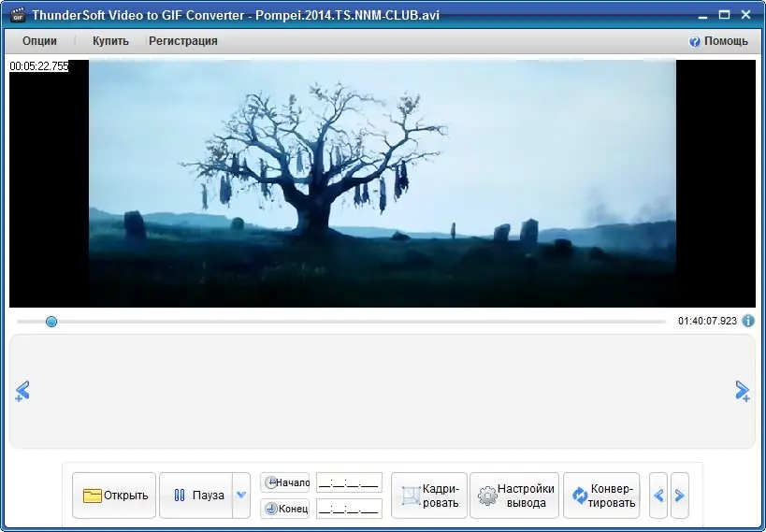
Task: Open Помощь help
Action: point(718,41)
